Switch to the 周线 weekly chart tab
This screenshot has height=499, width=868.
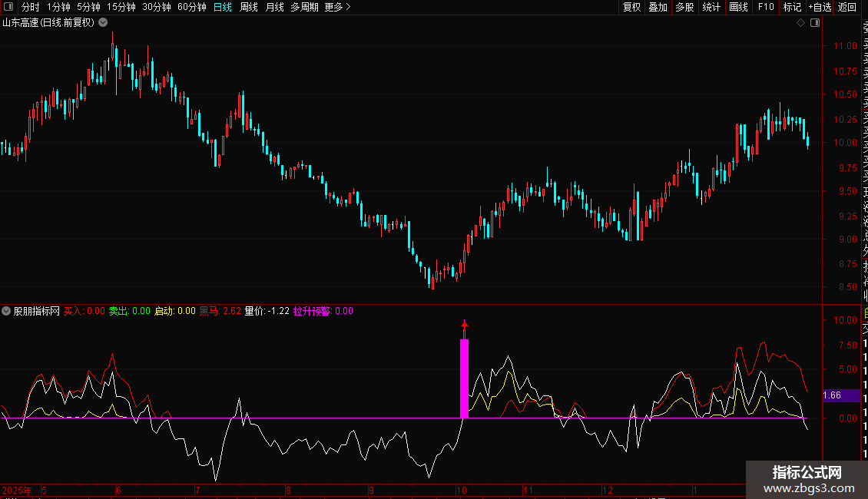coord(248,8)
